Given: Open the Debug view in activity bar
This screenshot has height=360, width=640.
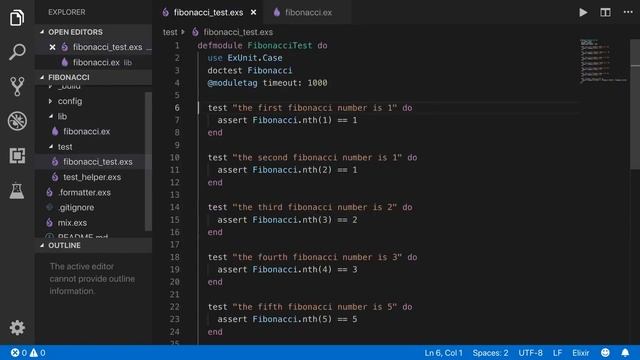Looking at the screenshot, I should point(17,121).
